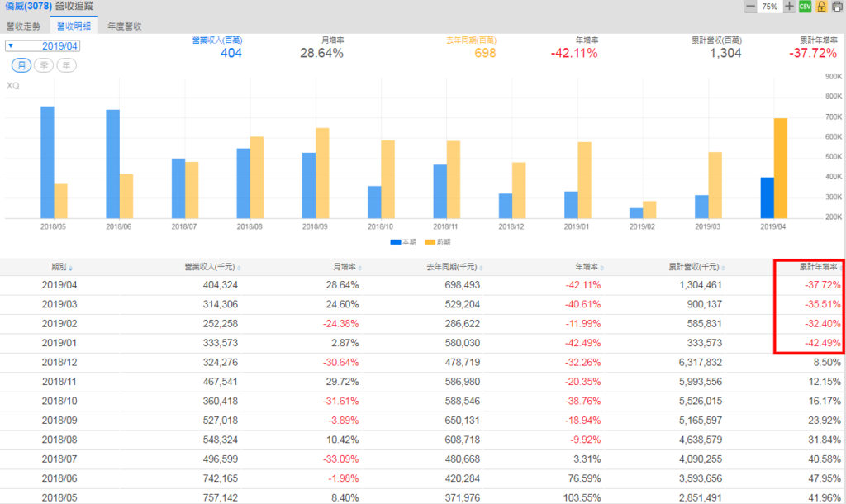
Task: Toggle the 本期 blue legend swatch
Action: (x=396, y=242)
